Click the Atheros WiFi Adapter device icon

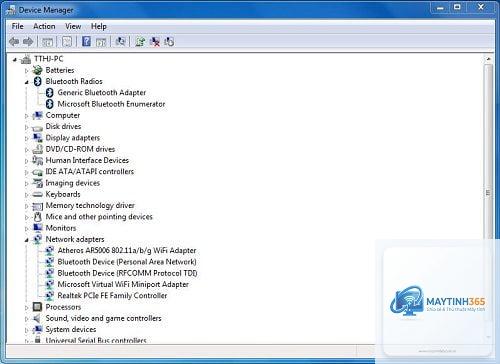[50, 250]
